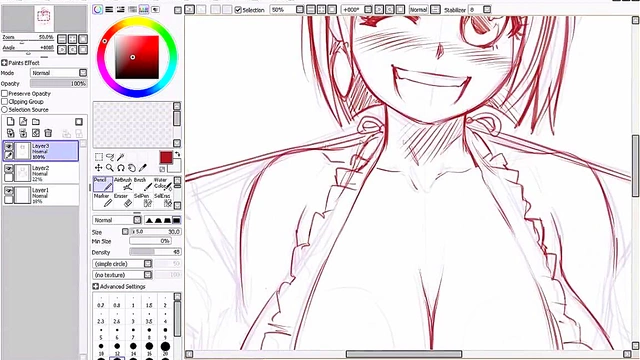Click the foreground red color swatch
Image resolution: width=640 pixels, height=360 pixels.
[x=166, y=158]
